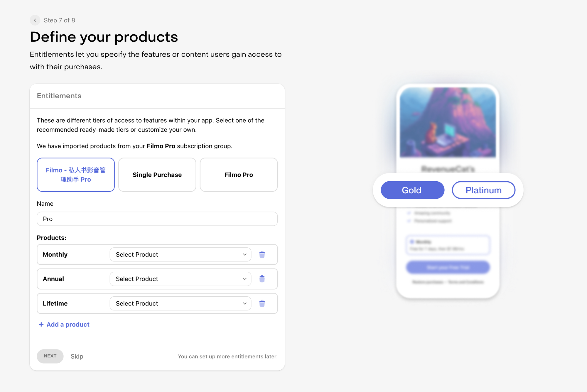Click the back arrow beside Step 7
Screen dimensions: 587x392
35,20
